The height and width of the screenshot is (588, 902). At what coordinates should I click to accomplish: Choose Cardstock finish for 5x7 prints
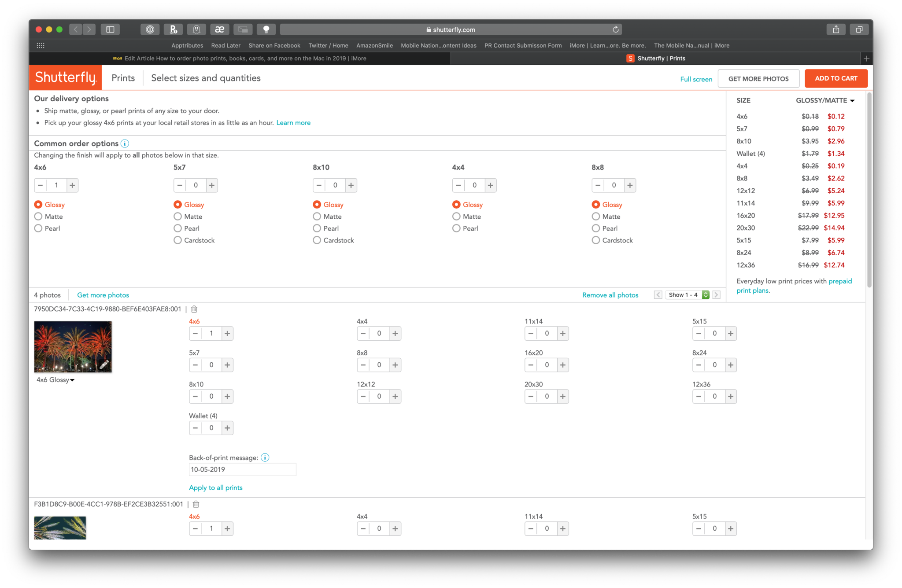178,240
